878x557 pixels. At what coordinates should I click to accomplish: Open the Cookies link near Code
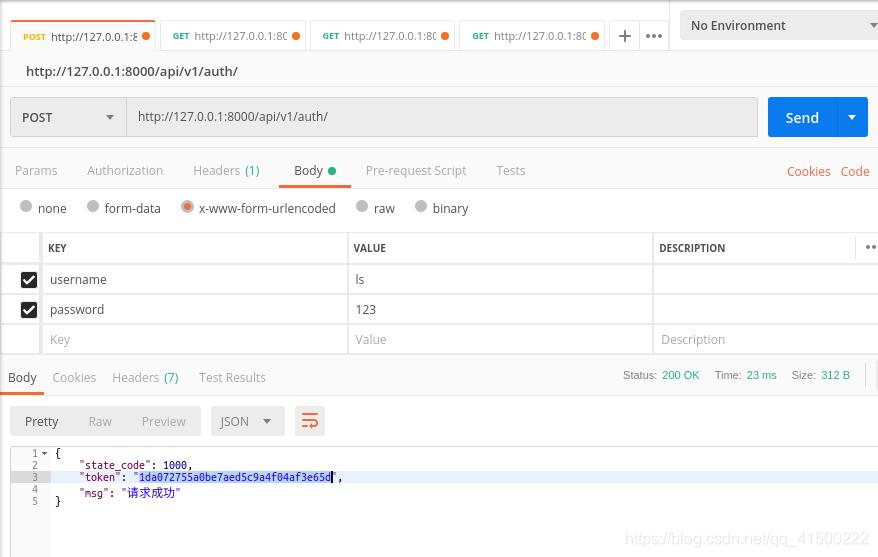pos(809,172)
